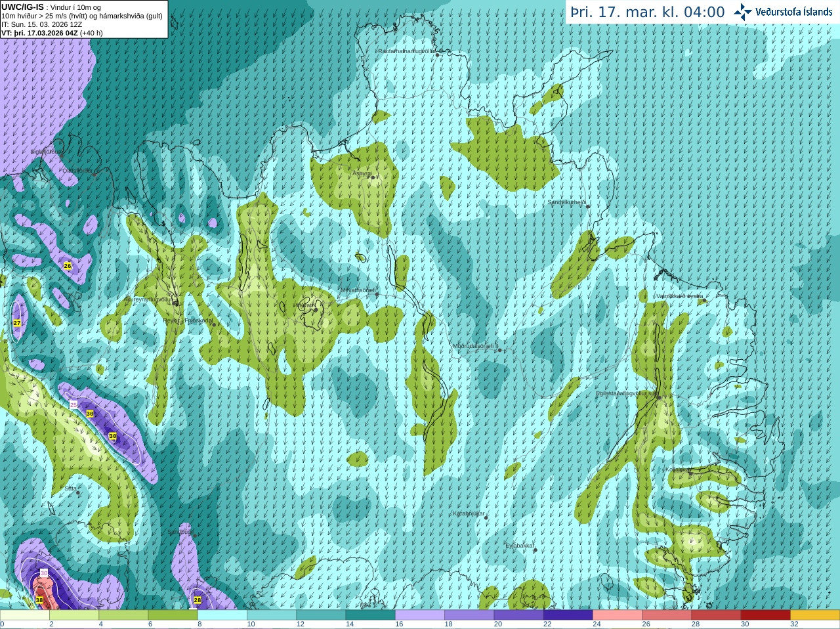
Task: Click the '32' value under the legend
Action: click(x=794, y=624)
